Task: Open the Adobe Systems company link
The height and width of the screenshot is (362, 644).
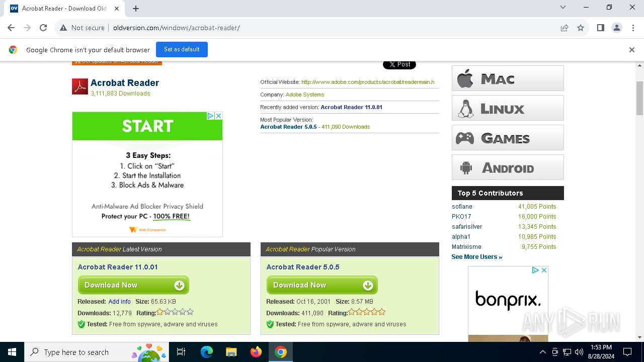Action: click(305, 95)
